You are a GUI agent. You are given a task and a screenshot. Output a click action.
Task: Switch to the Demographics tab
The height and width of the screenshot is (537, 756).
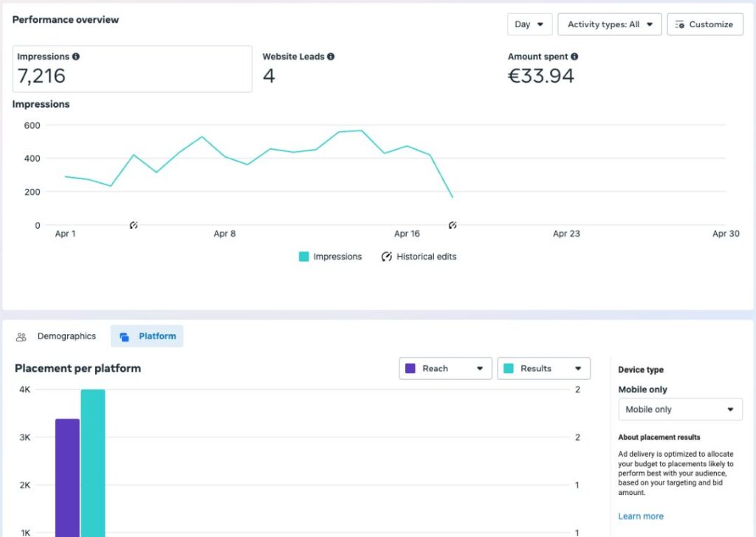(56, 336)
